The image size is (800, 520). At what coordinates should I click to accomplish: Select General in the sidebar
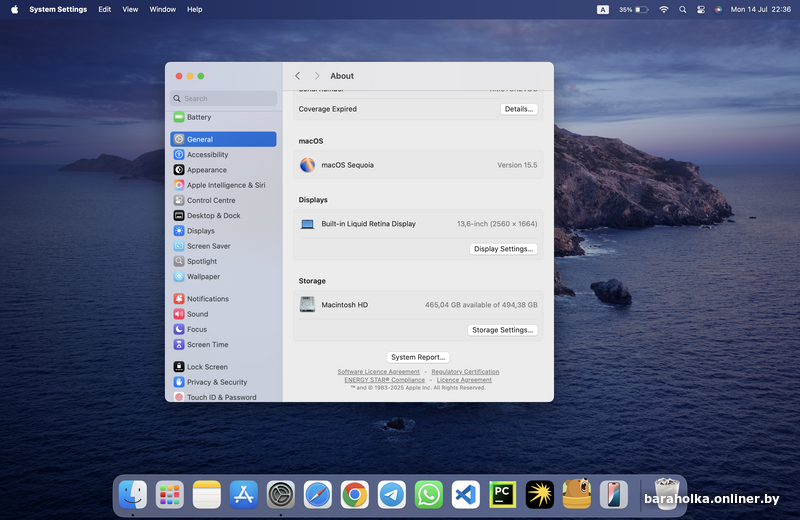click(x=223, y=139)
